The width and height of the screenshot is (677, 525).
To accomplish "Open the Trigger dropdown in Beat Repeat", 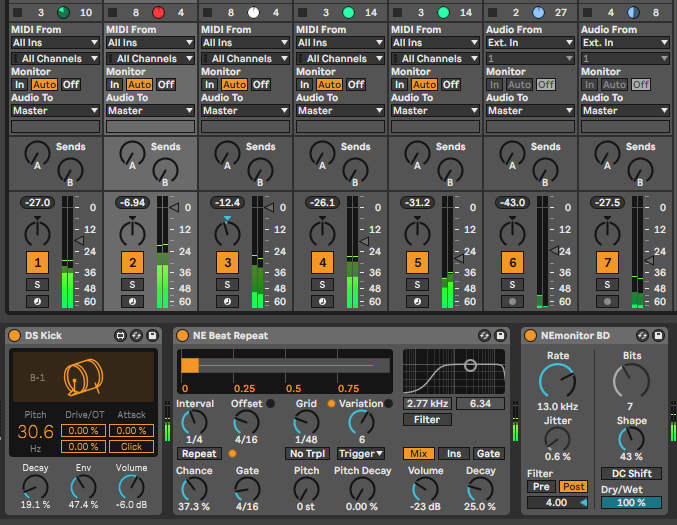I will (x=361, y=453).
